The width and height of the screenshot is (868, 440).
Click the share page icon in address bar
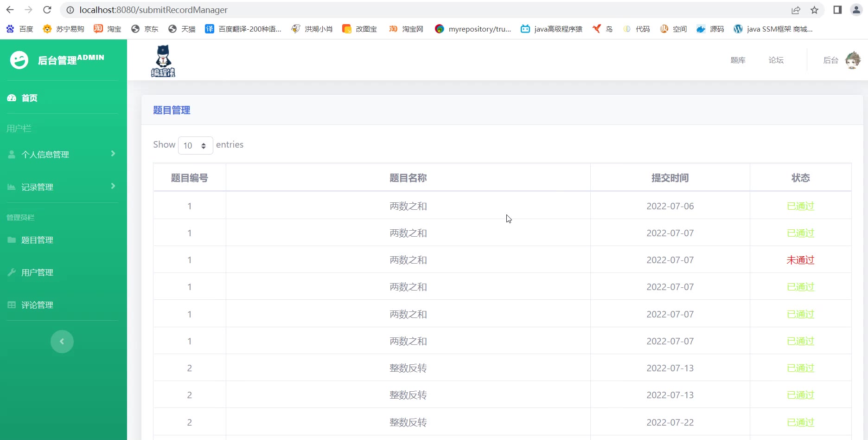point(796,10)
